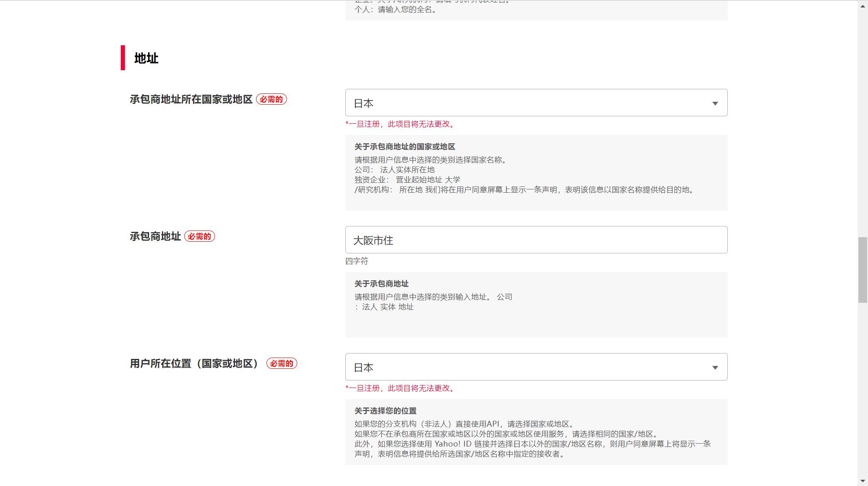Click the scrollbar down arrow
Screen dimensions: 868x486
point(863,481)
